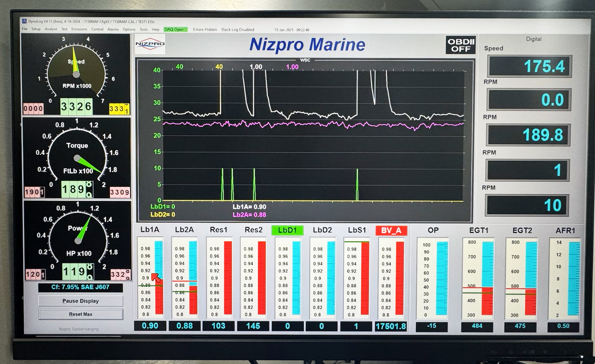Click the digital display showing 189.8

[x=528, y=135]
